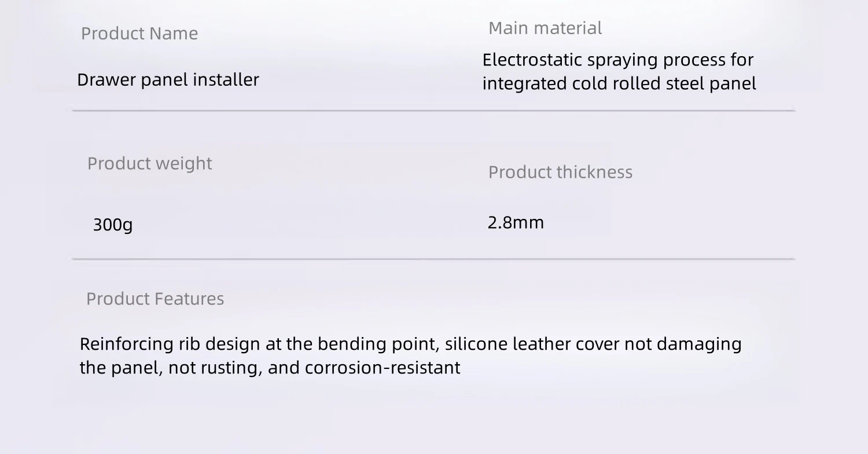The width and height of the screenshot is (868, 454).
Task: Click the word "corrosion-resistant" in the features text
Action: click(382, 368)
